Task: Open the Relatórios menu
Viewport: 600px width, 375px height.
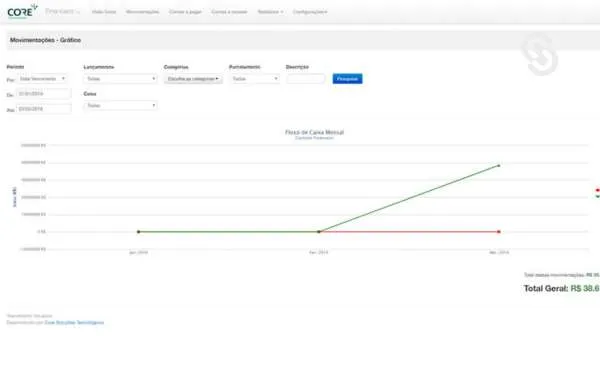Action: pyautogui.click(x=270, y=12)
